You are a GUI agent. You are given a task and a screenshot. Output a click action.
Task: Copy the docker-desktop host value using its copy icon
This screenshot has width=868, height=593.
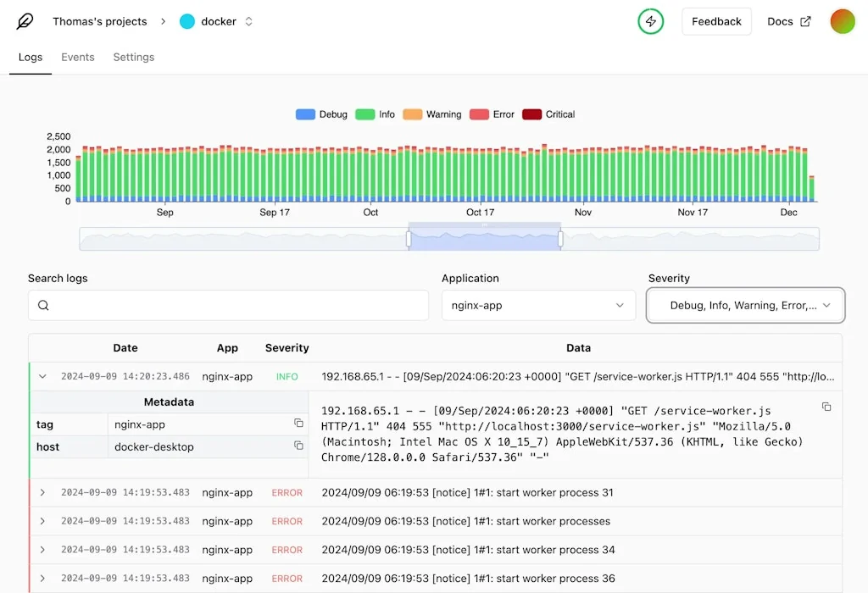pos(298,446)
